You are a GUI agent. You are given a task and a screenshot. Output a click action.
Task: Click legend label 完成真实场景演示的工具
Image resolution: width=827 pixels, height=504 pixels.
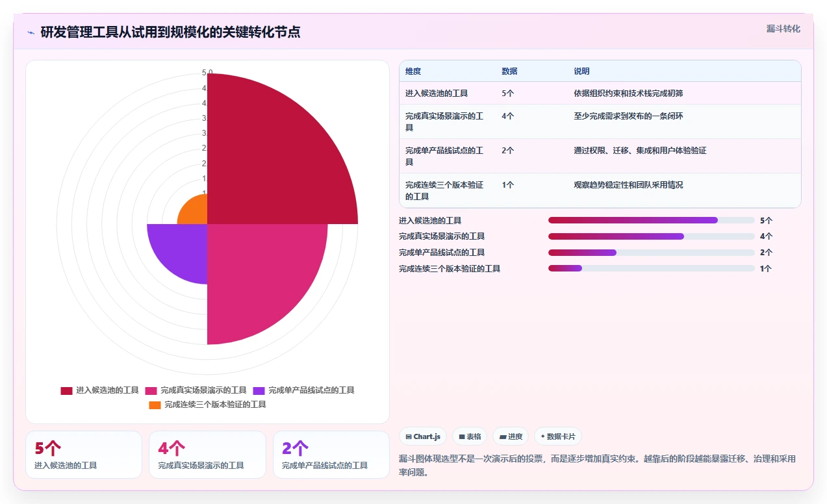point(204,390)
